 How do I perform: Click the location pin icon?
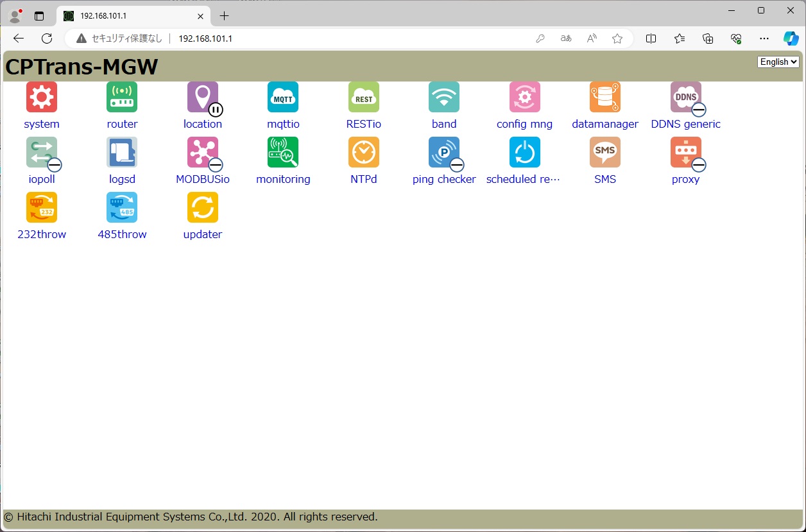tap(202, 98)
